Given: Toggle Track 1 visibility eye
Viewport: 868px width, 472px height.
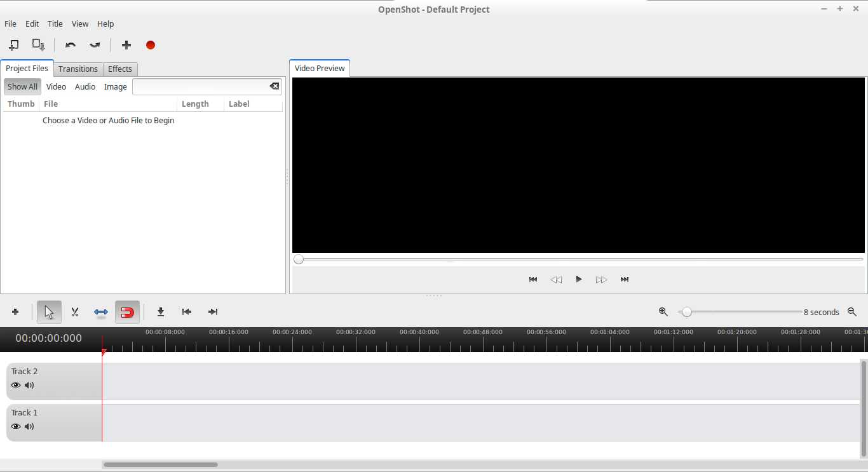Looking at the screenshot, I should coord(16,426).
